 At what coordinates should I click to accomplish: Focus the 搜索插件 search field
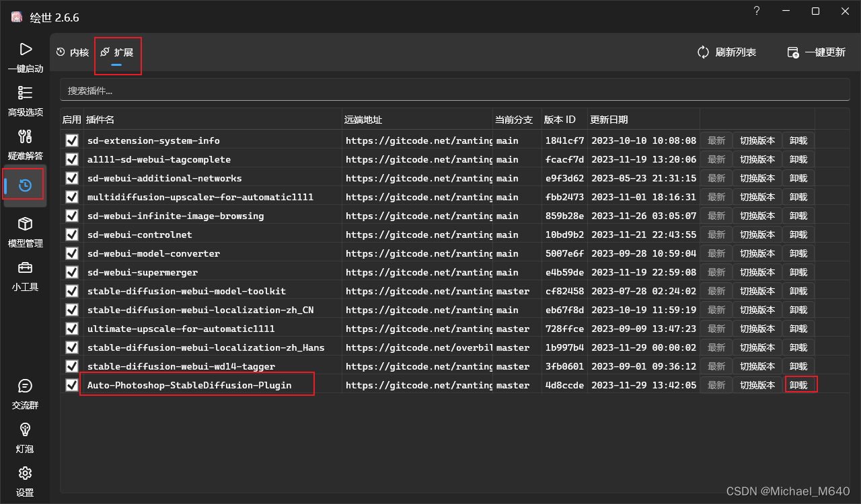coord(455,90)
